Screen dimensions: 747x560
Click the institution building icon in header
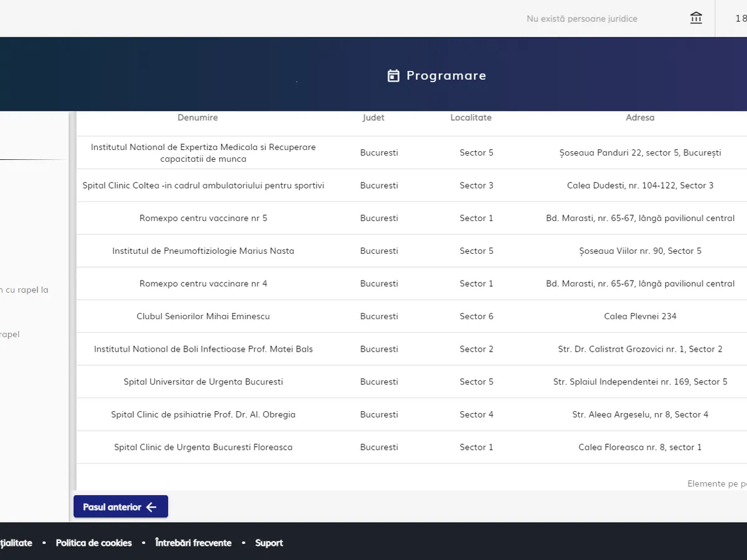click(x=696, y=19)
